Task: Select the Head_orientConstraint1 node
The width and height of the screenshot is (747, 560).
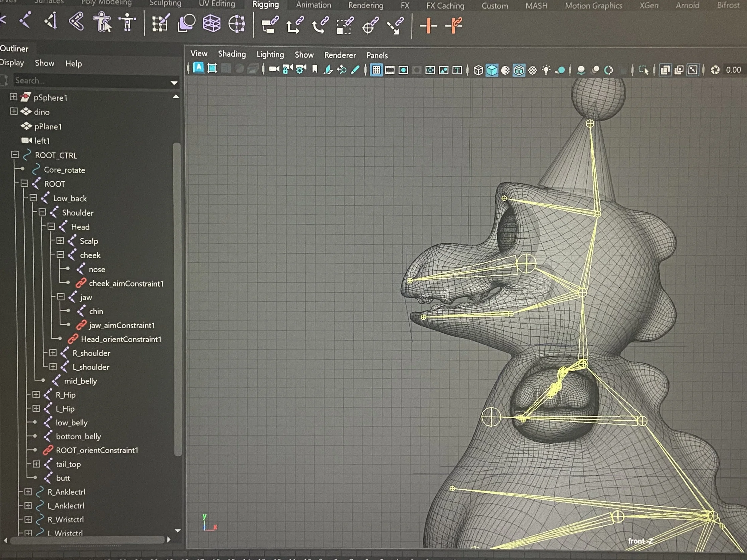Action: (121, 339)
